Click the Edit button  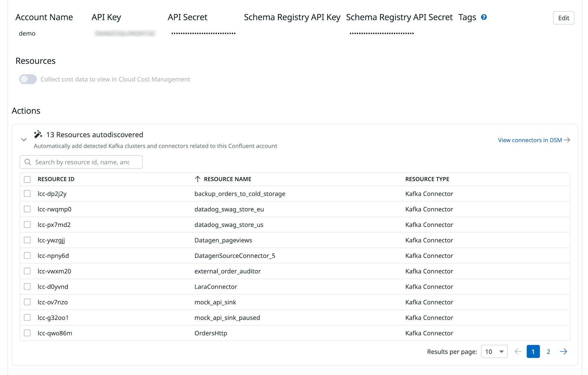point(563,18)
